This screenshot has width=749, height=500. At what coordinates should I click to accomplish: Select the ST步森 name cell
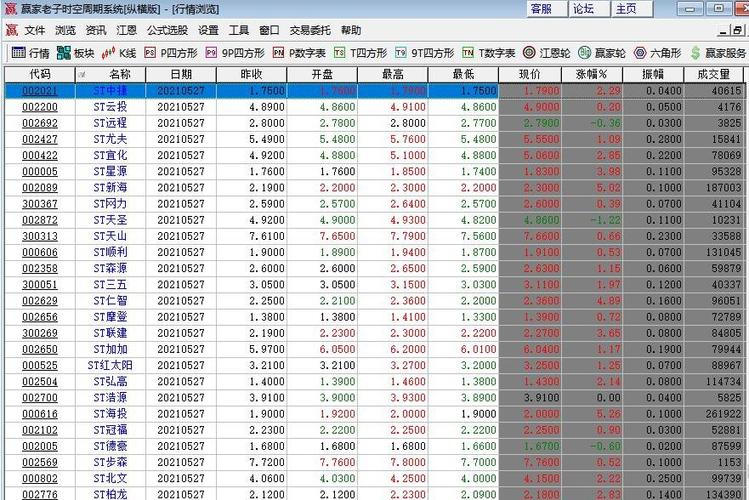[110, 462]
